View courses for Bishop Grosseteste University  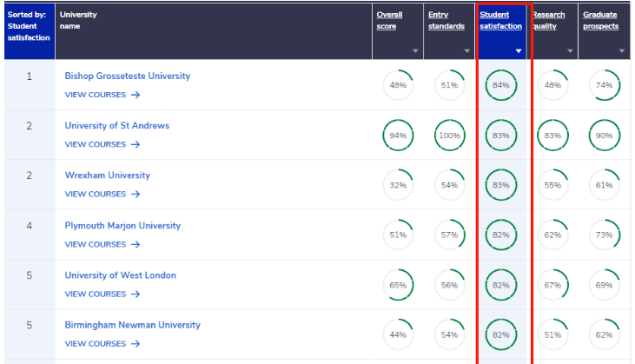pyautogui.click(x=102, y=95)
